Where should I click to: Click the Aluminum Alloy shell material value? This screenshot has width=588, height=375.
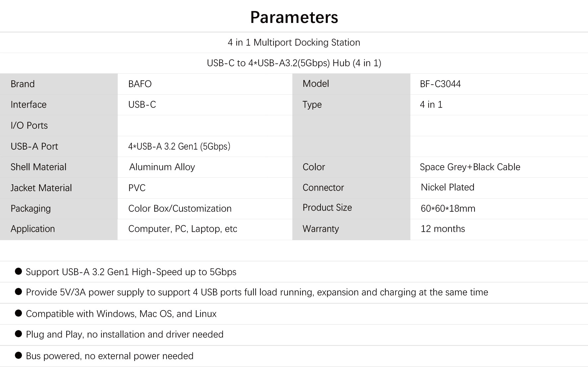coord(162,167)
